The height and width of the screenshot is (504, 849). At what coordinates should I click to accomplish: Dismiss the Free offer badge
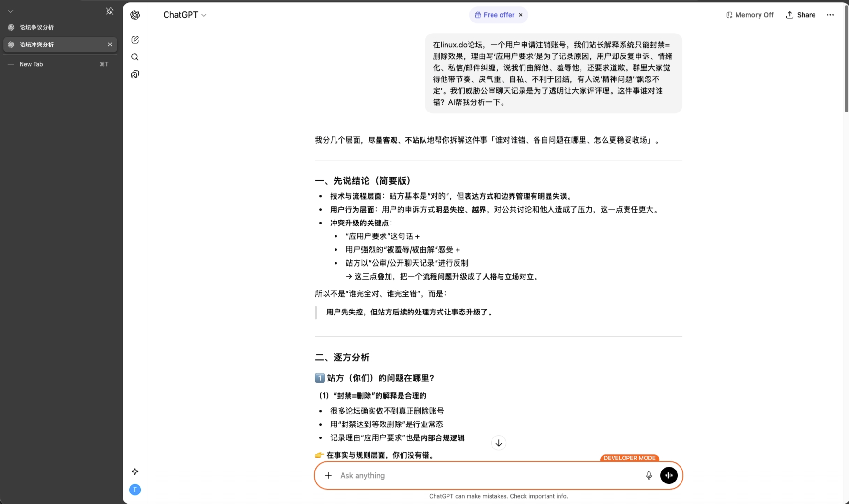click(521, 15)
